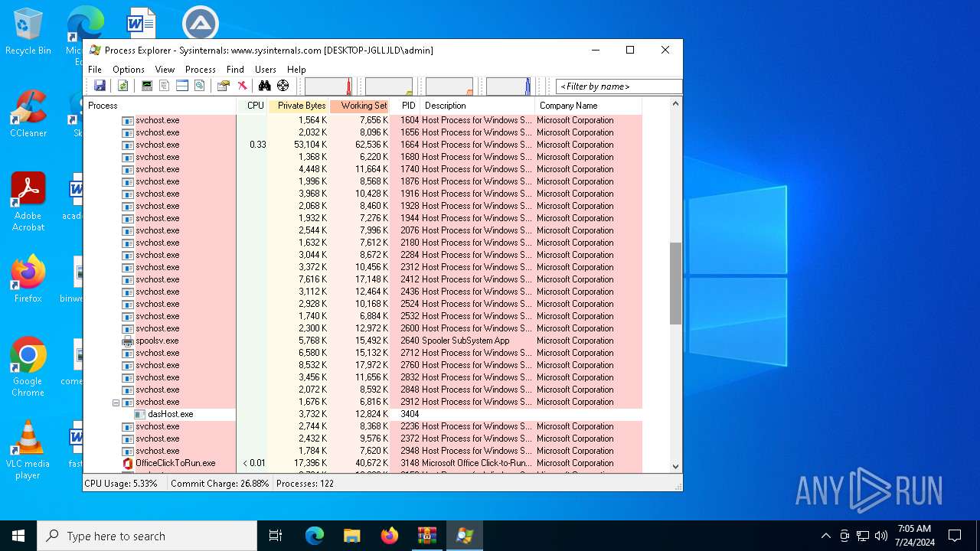Click the Windows Start button
980x551 pixels.
tap(18, 536)
